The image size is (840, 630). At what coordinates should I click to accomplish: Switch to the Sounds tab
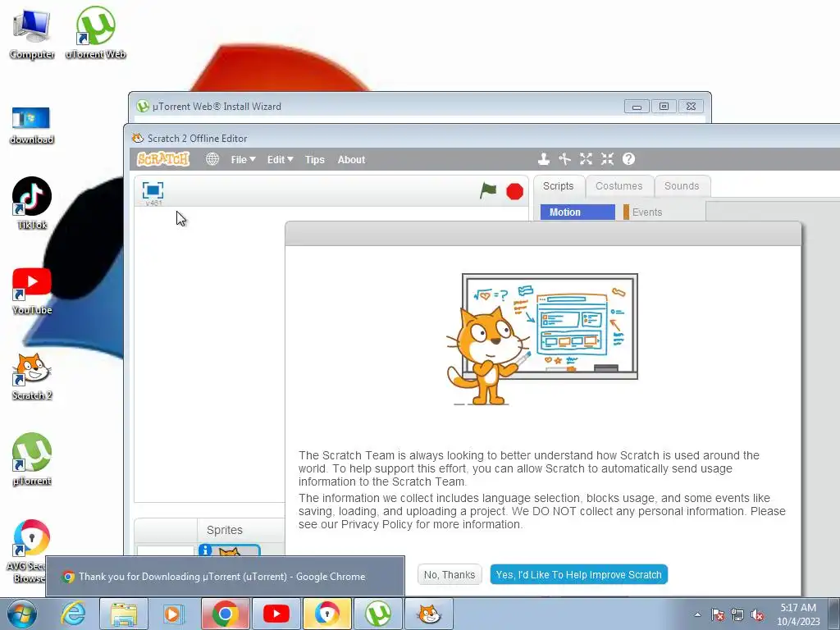[682, 186]
